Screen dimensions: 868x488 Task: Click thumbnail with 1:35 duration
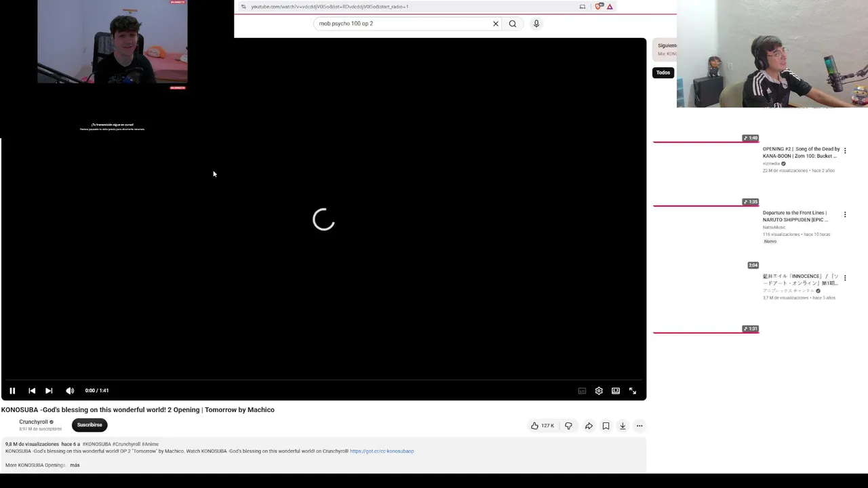pyautogui.click(x=706, y=178)
